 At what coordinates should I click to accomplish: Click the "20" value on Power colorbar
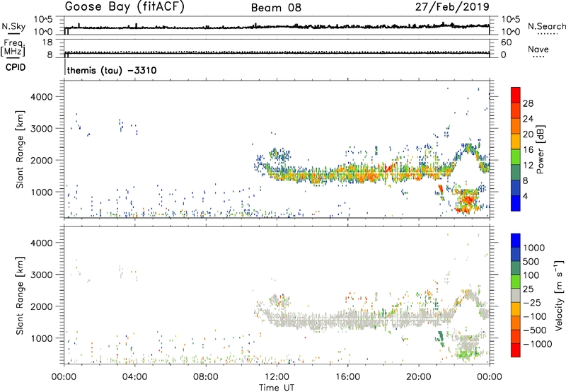pyautogui.click(x=528, y=134)
